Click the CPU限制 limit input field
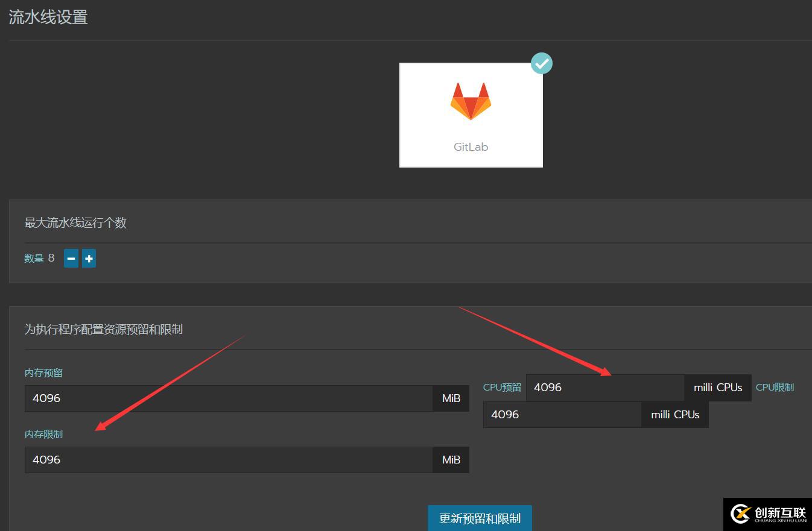 562,415
